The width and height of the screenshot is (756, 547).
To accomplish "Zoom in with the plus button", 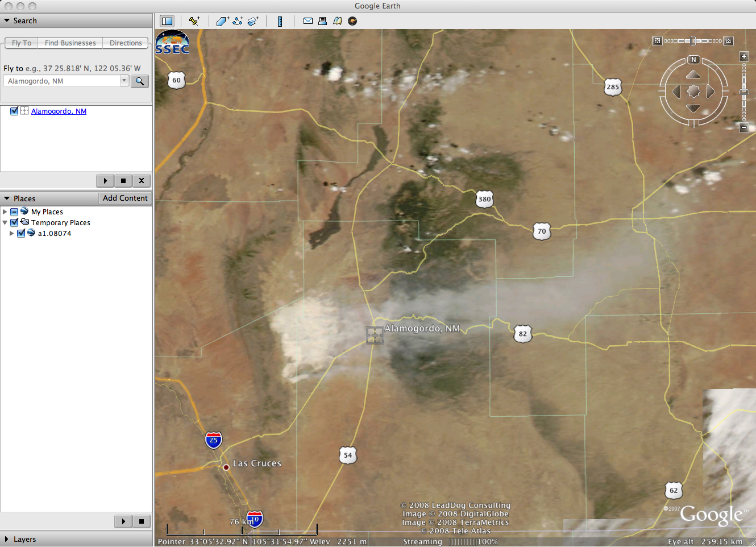I will point(744,56).
